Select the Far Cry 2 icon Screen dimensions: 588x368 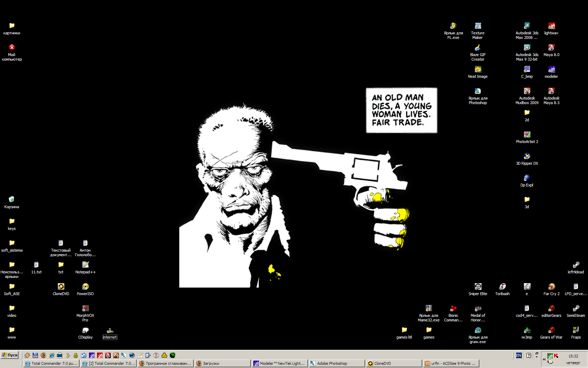pyautogui.click(x=551, y=289)
